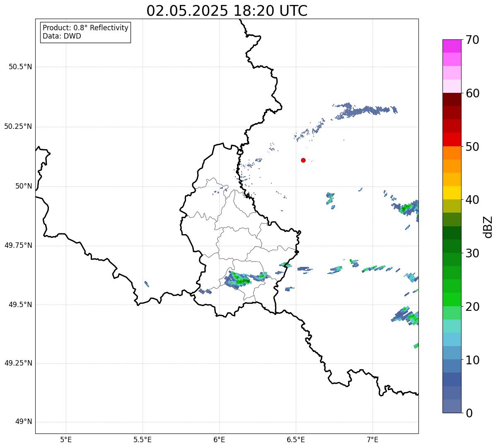The image size is (498, 448).
Task: Click the 6°E longitude label
Action: point(219,440)
